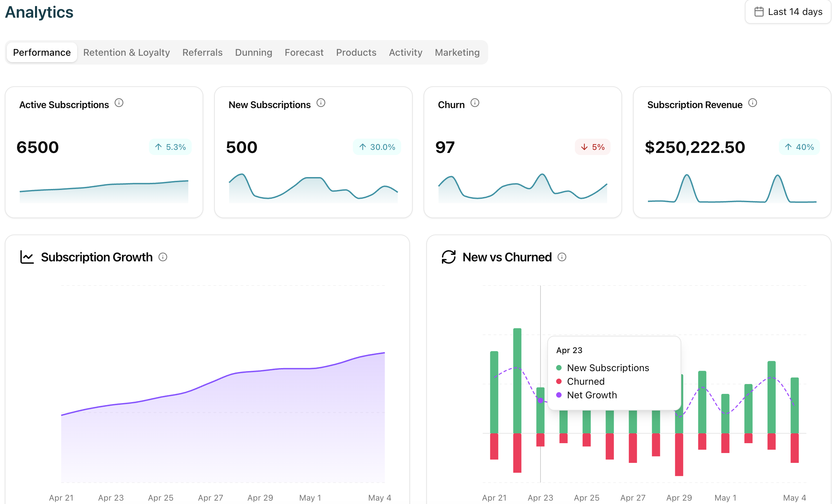Click the Net Growth point on Apr 23
This screenshot has height=504, width=840.
pyautogui.click(x=541, y=401)
